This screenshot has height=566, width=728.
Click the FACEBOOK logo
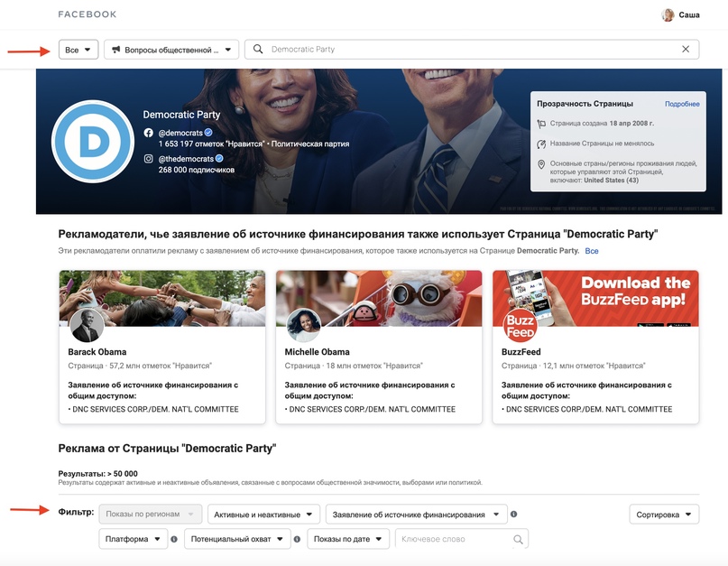point(88,14)
